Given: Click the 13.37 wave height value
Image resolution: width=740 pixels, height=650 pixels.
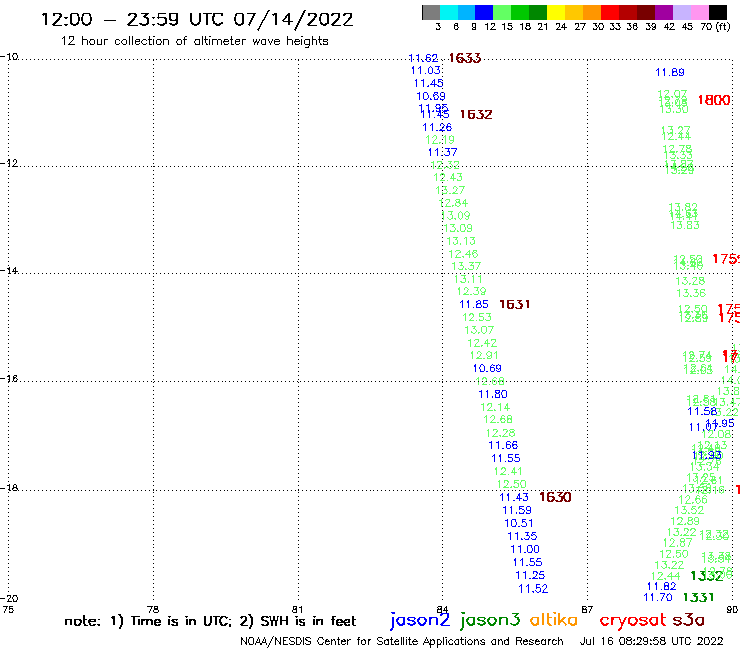Looking at the screenshot, I should point(466,266).
